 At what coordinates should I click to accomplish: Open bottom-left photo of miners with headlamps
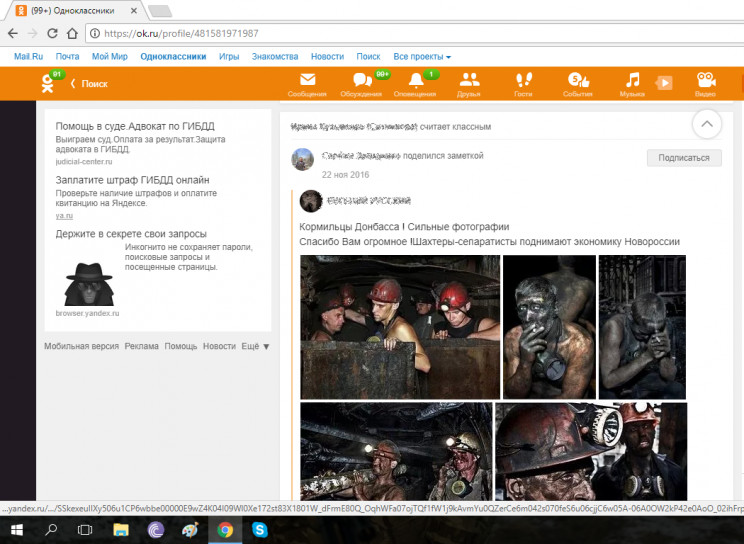(397, 451)
